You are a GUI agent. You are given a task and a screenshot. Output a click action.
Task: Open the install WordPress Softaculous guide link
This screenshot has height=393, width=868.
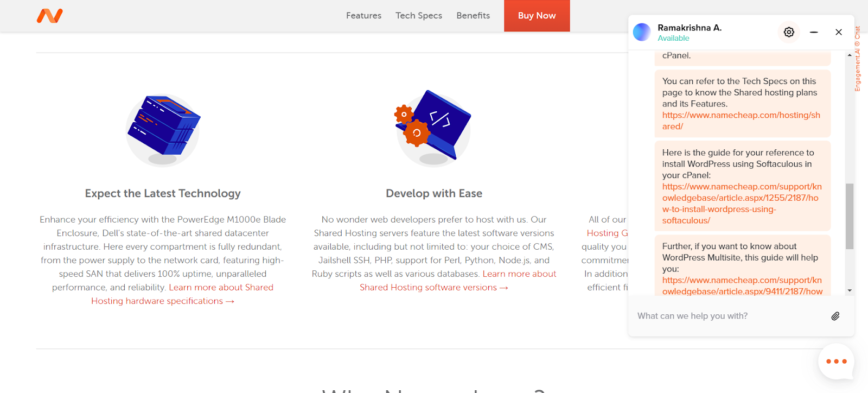tap(742, 204)
